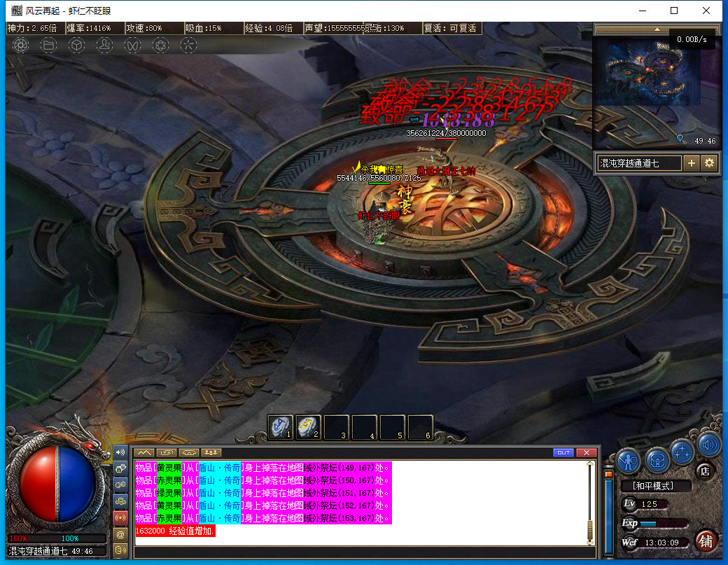Click the 复活:可复活 status label
The height and width of the screenshot is (565, 728).
pyautogui.click(x=450, y=28)
